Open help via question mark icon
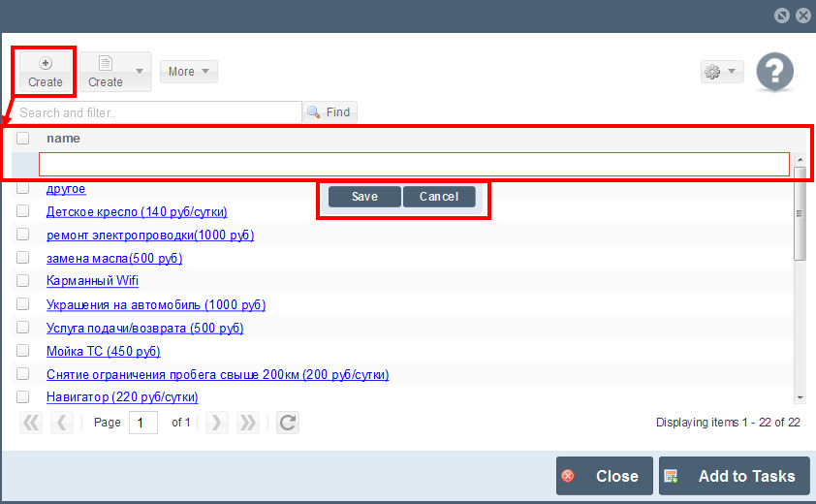The width and height of the screenshot is (816, 504). pyautogui.click(x=775, y=72)
